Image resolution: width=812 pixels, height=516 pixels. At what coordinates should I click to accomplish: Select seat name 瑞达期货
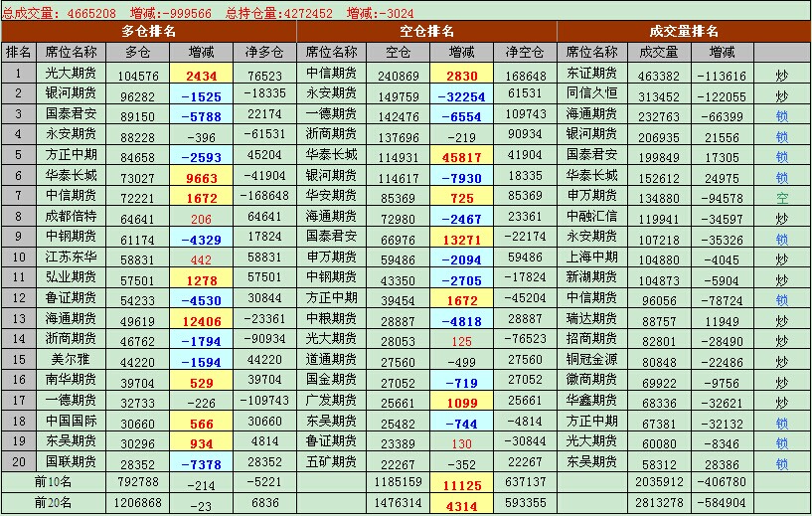(592, 318)
